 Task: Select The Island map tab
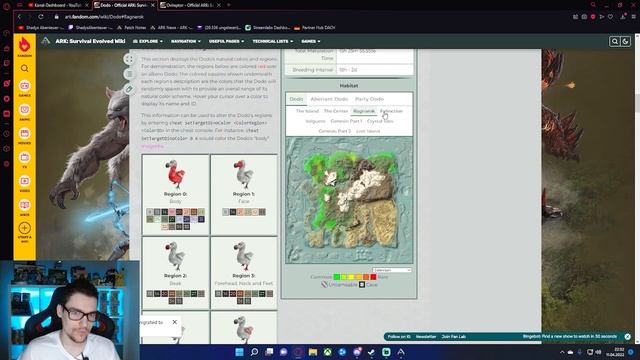point(307,111)
